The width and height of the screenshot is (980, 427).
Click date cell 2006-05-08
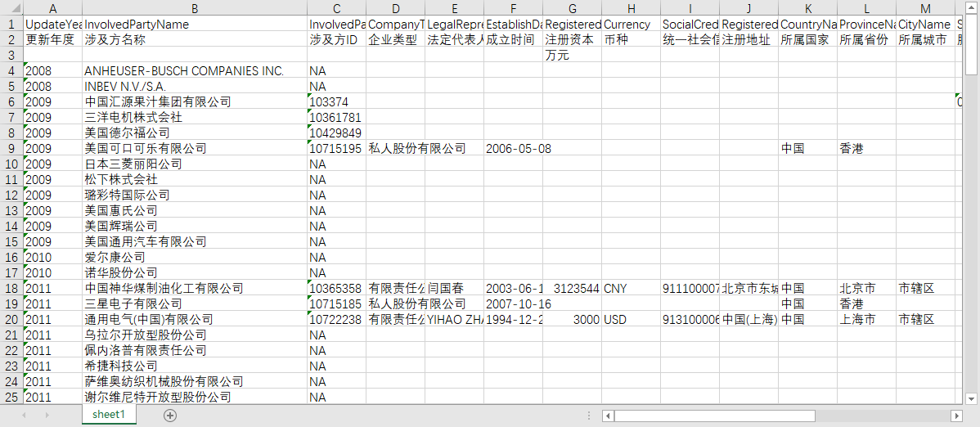pyautogui.click(x=513, y=148)
